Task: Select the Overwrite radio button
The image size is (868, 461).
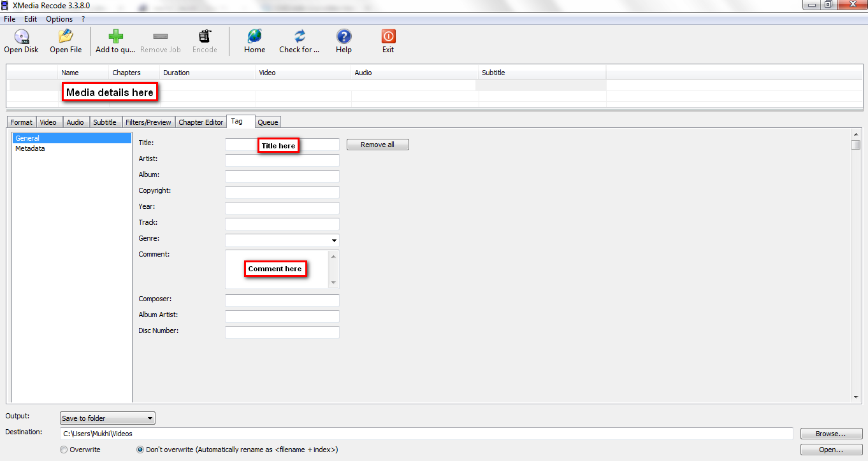Action: point(64,450)
